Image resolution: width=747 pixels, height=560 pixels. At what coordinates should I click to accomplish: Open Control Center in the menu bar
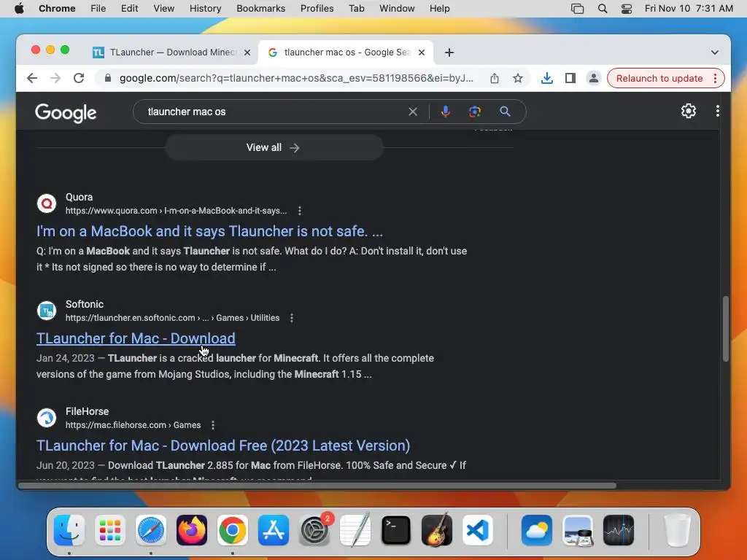tap(627, 9)
